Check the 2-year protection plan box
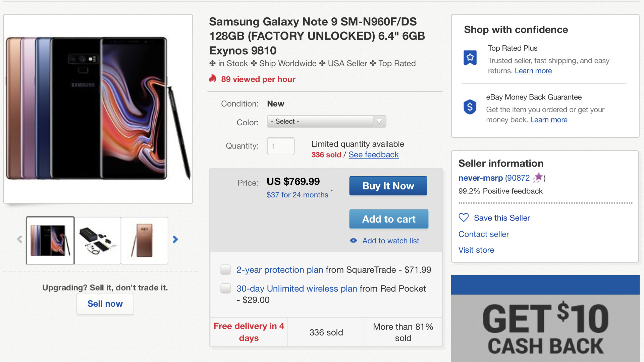This screenshot has width=644, height=362. coord(225,269)
